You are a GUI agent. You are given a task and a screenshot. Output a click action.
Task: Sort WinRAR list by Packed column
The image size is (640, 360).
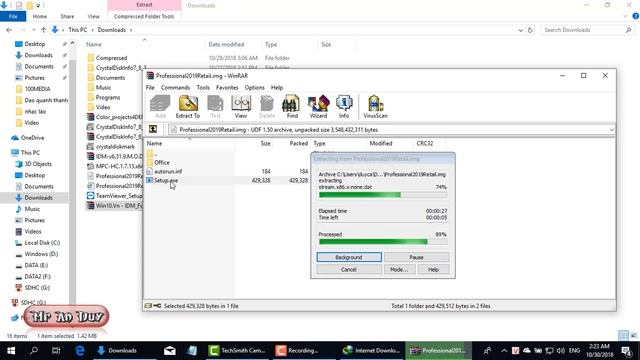[299, 143]
